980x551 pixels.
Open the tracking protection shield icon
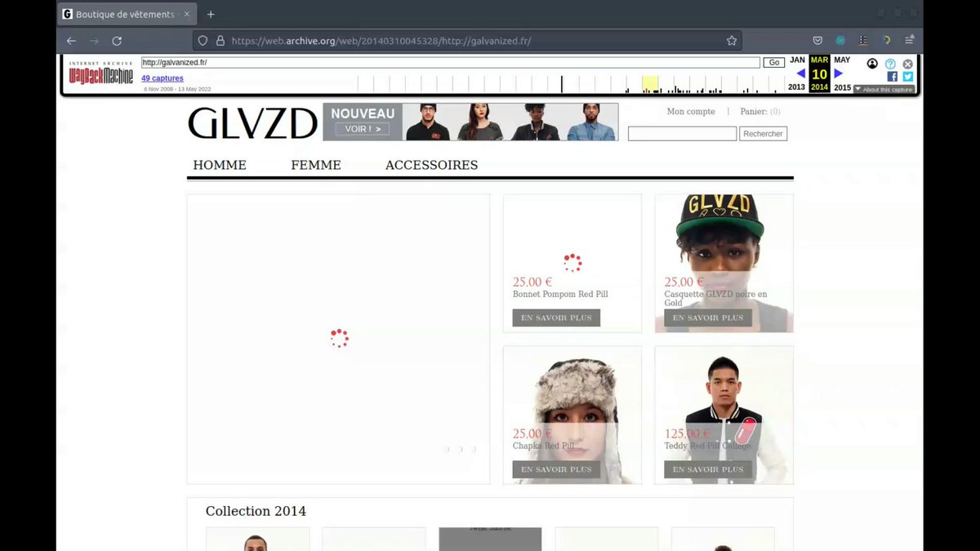(x=203, y=41)
